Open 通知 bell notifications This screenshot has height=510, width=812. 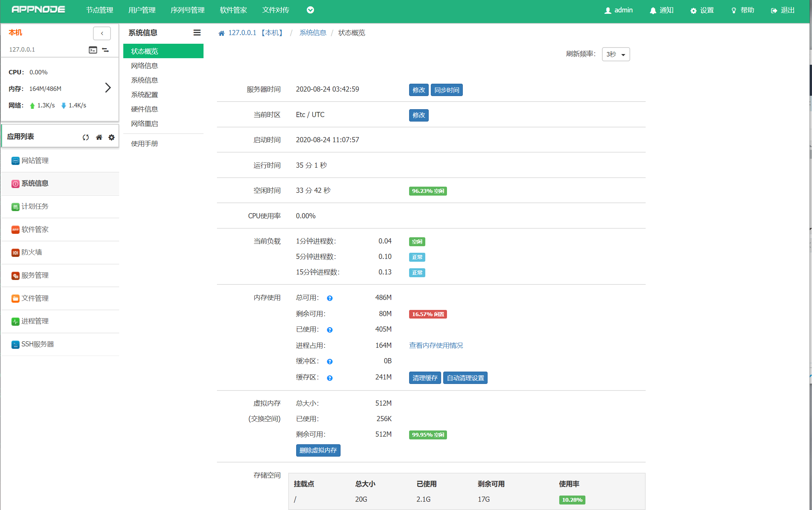[661, 10]
